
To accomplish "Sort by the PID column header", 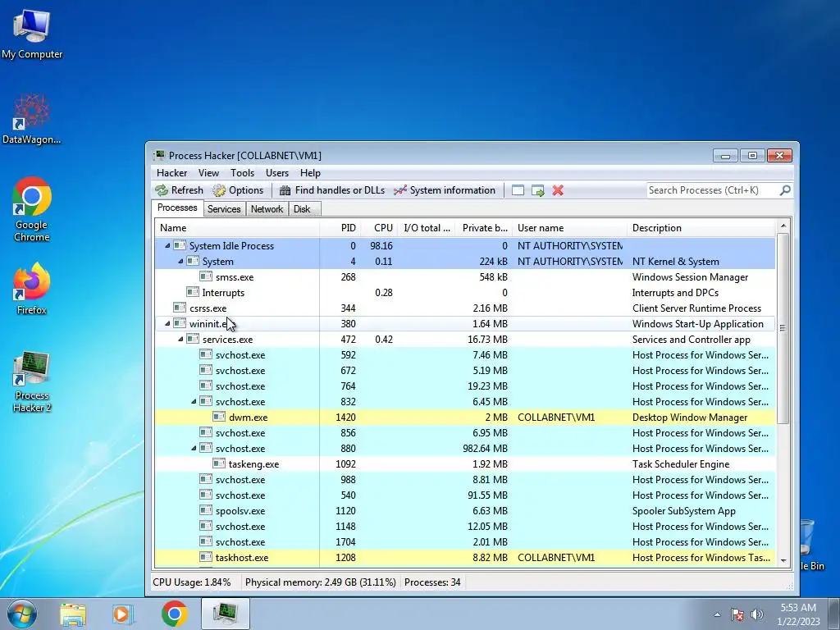I will [x=340, y=228].
